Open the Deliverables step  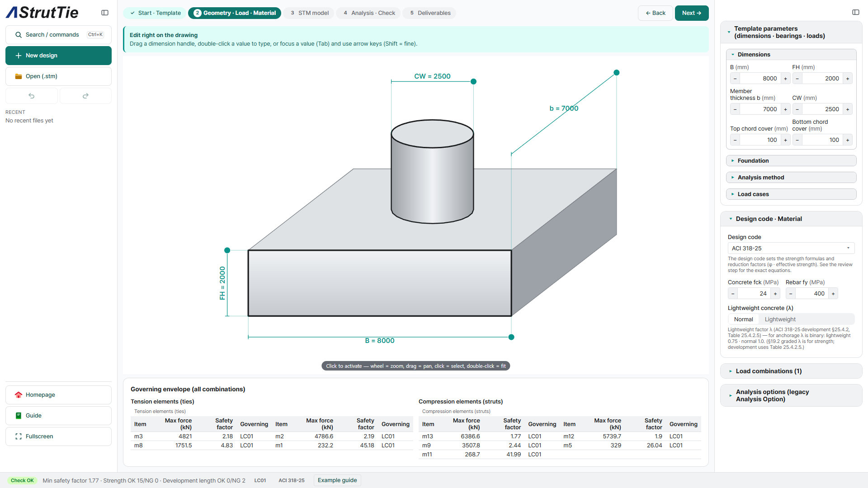pos(430,13)
